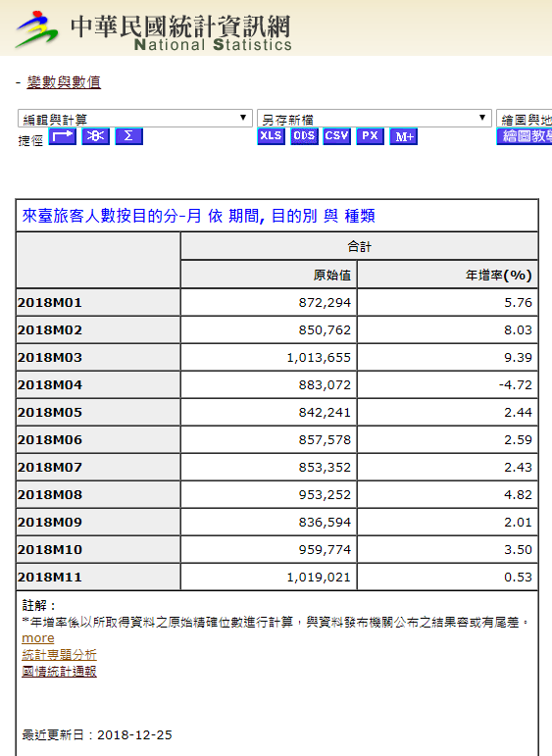Click the table title 來臺旅客人數按目的分-月
The width and height of the screenshot is (552, 756).
[112, 216]
